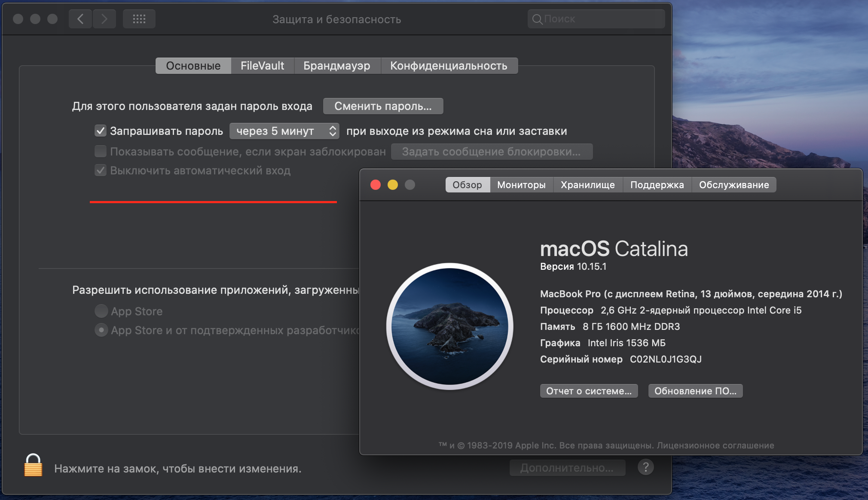The height and width of the screenshot is (500, 868).
Task: Click the Обзор tab in system info
Action: (x=466, y=184)
